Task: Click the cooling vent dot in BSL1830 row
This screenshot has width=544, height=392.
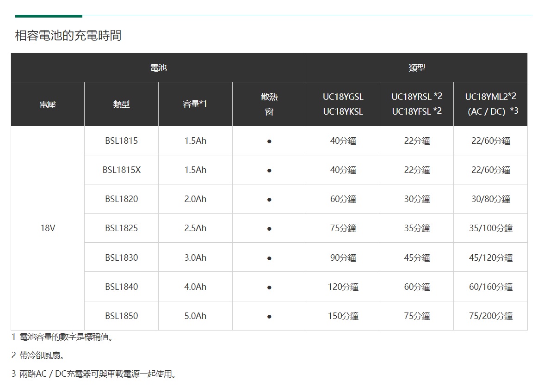Action: 269,258
